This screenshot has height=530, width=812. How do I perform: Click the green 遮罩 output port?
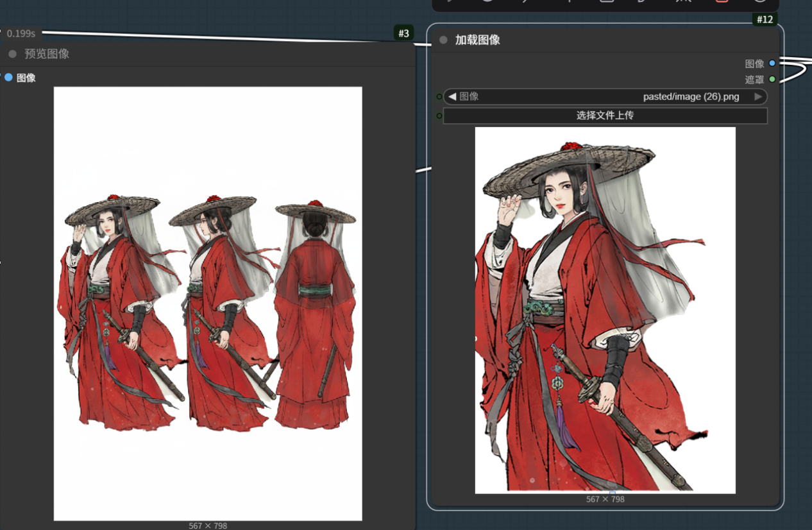pos(772,80)
